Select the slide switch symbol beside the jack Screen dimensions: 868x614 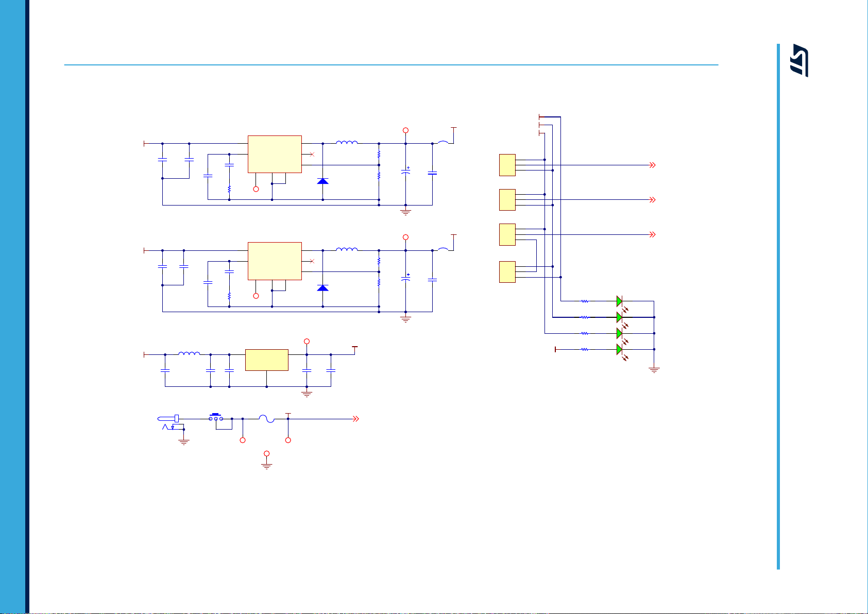click(216, 417)
